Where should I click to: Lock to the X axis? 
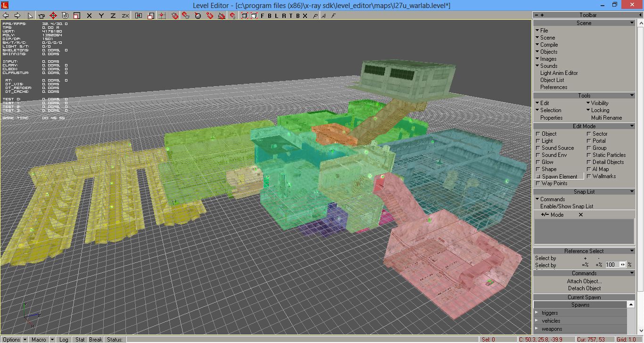click(89, 16)
